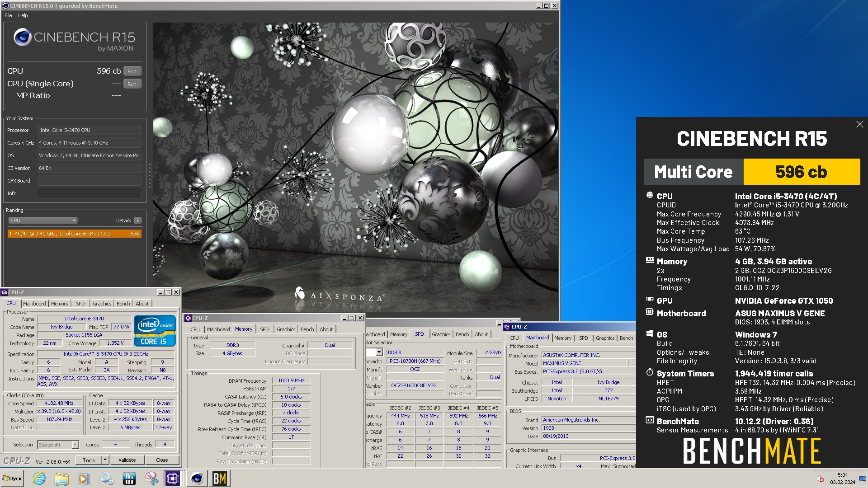The width and height of the screenshot is (868, 488).
Task: Click the title icon of the Memory CPU-Z window
Action: [189, 318]
